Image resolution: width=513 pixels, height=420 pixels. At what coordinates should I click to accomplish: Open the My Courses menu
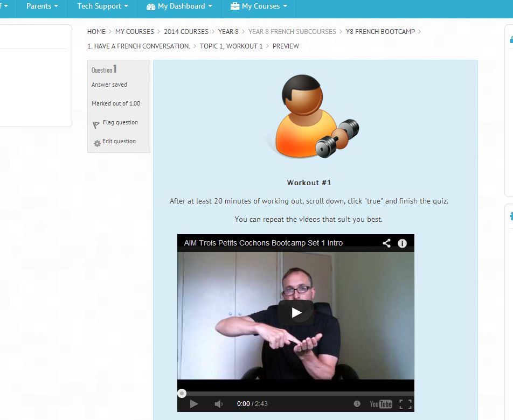pyautogui.click(x=259, y=6)
